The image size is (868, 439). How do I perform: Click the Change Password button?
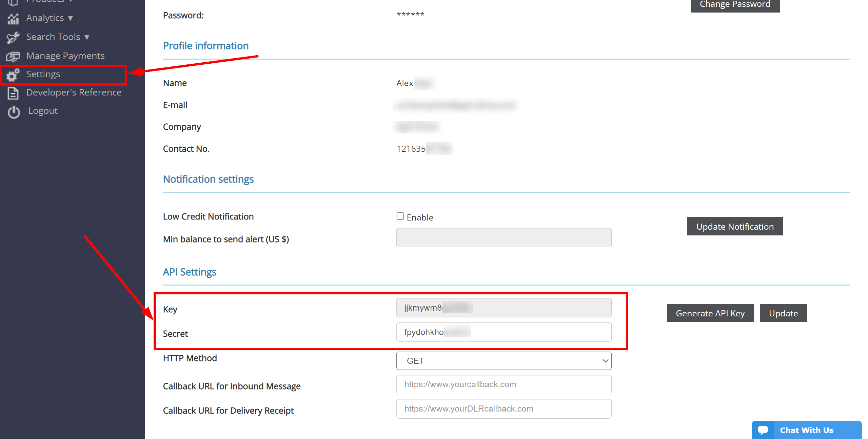735,4
